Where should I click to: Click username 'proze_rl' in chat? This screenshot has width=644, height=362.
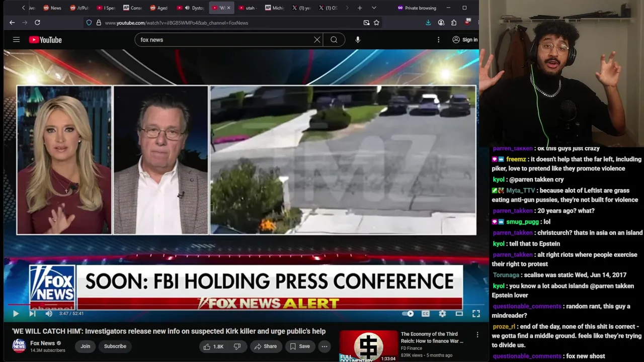point(504,327)
